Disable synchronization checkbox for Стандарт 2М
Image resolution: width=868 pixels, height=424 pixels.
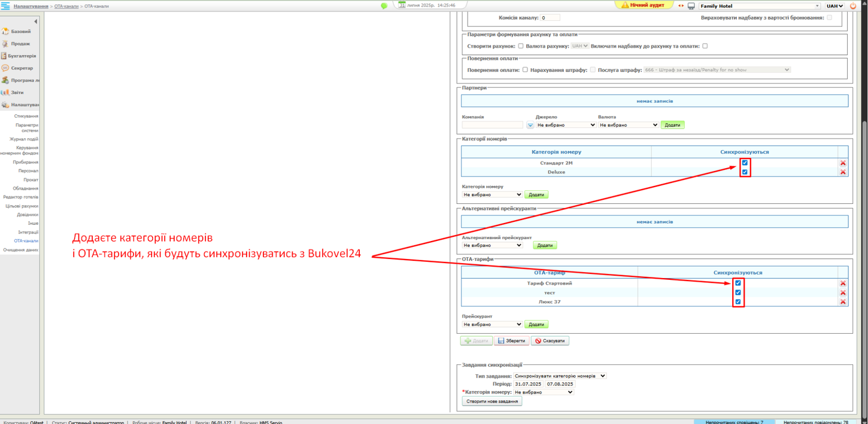[743, 162]
